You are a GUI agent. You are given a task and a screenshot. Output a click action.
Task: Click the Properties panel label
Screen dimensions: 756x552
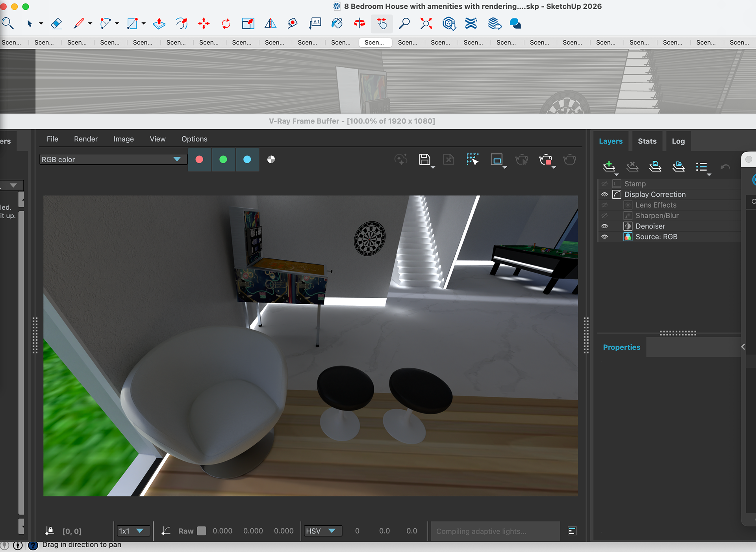[x=621, y=347]
